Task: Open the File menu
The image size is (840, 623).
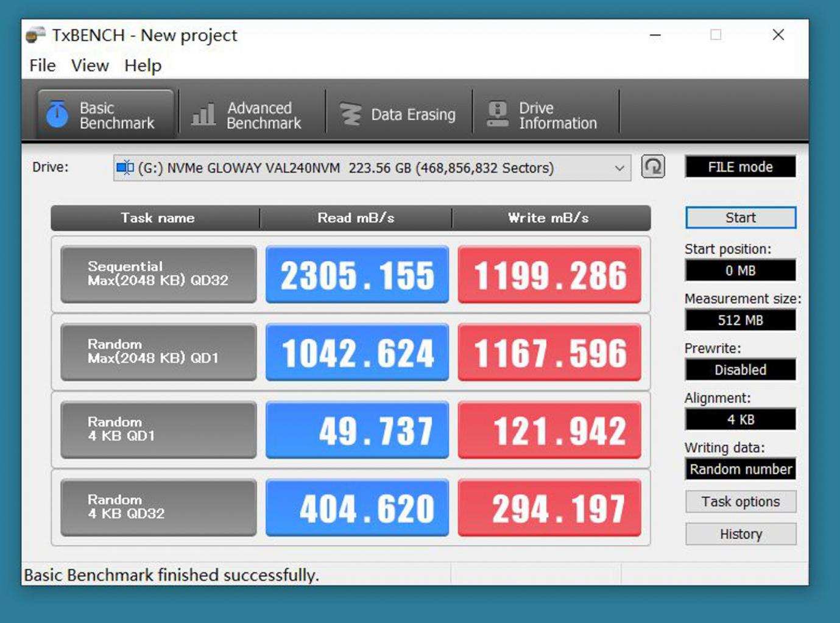Action: pyautogui.click(x=43, y=65)
